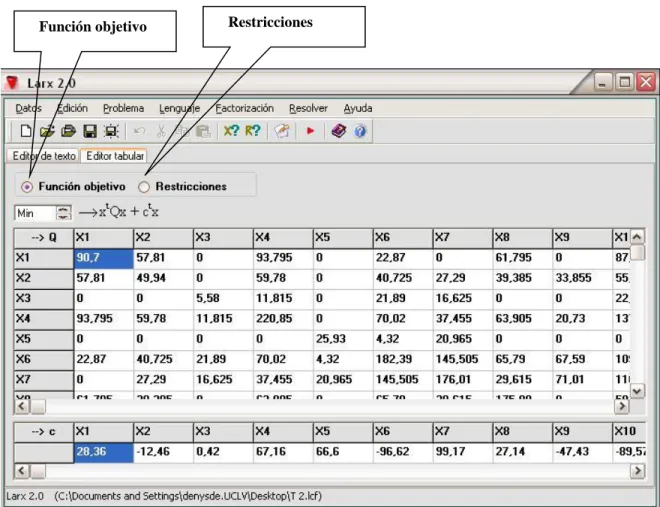Select c cell with value 67,16
Viewport: 660px width, 507px height.
coord(283,452)
